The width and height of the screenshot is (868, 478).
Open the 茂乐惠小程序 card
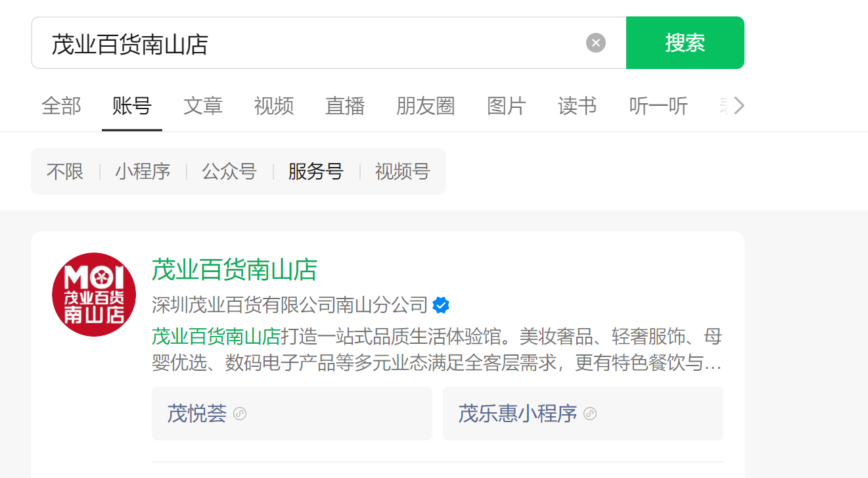coord(583,414)
